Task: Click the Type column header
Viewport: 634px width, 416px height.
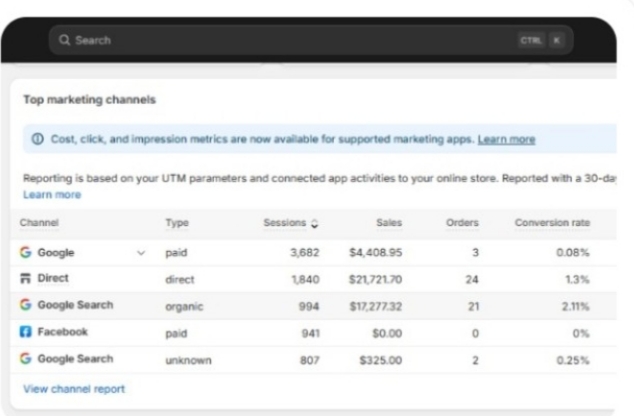Action: click(x=177, y=223)
